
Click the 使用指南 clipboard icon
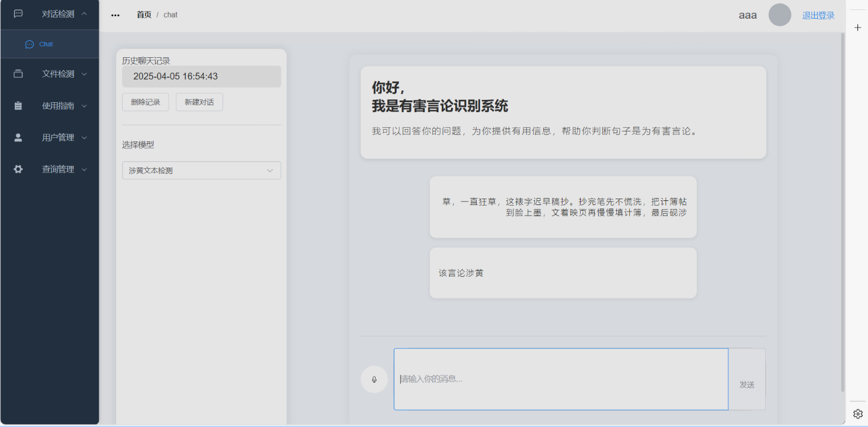click(x=18, y=106)
